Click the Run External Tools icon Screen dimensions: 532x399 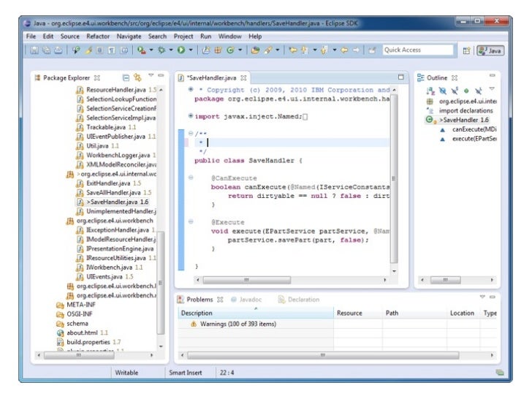pyautogui.click(x=142, y=50)
